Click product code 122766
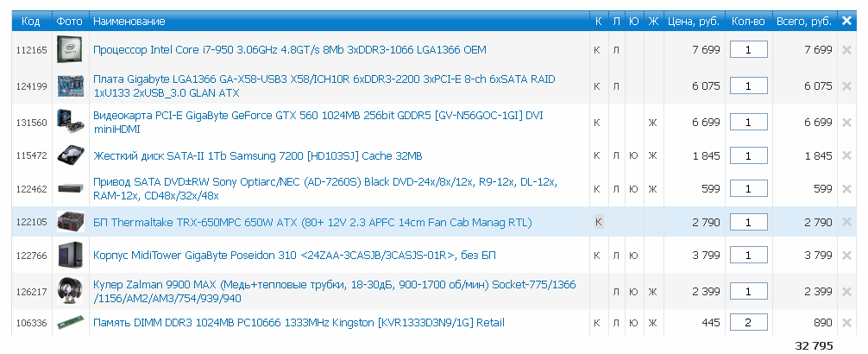 click(32, 256)
